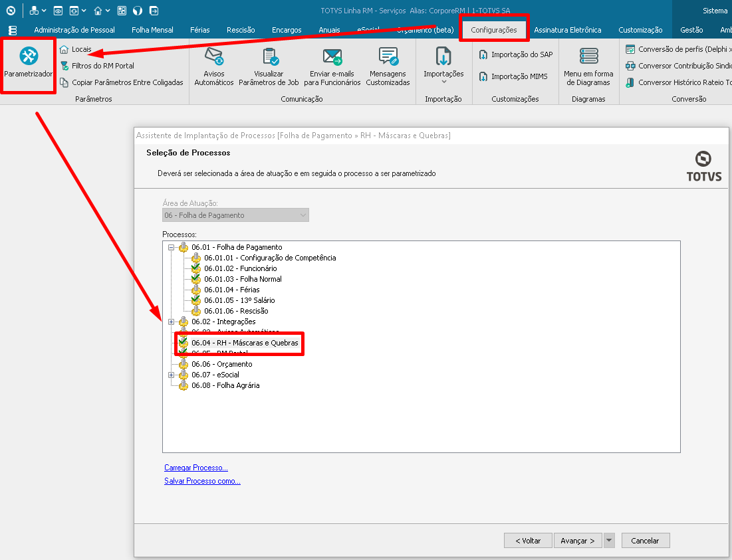Click the exit arrow icon in quick toolbar
Viewport: 732px width, 560px height.
[x=154, y=10]
